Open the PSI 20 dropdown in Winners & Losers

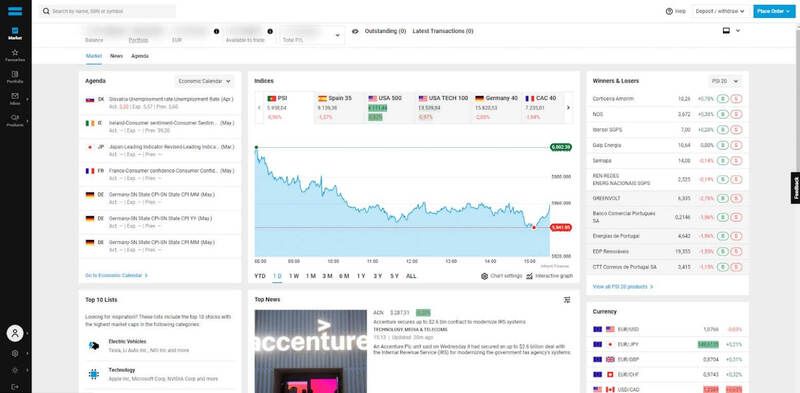click(x=726, y=81)
